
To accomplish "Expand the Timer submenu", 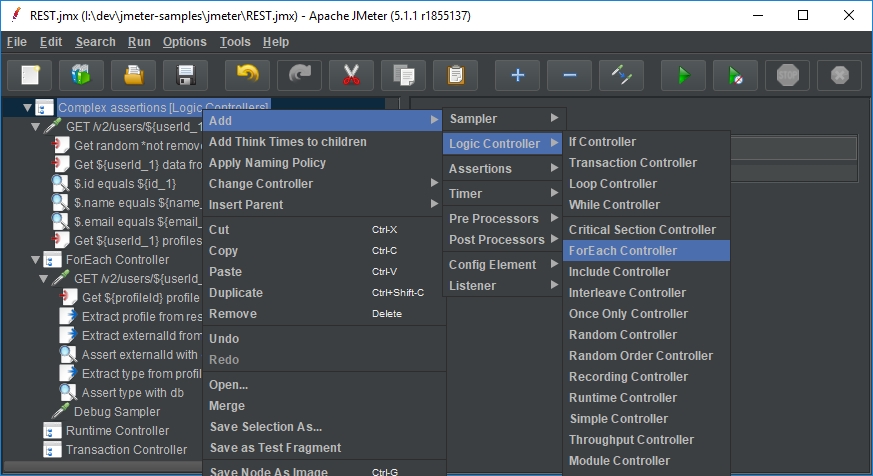I will pos(504,193).
